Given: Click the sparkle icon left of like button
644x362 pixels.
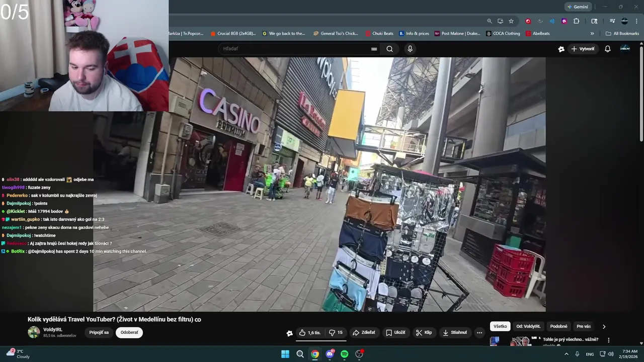Looking at the screenshot, I should coord(289,332).
